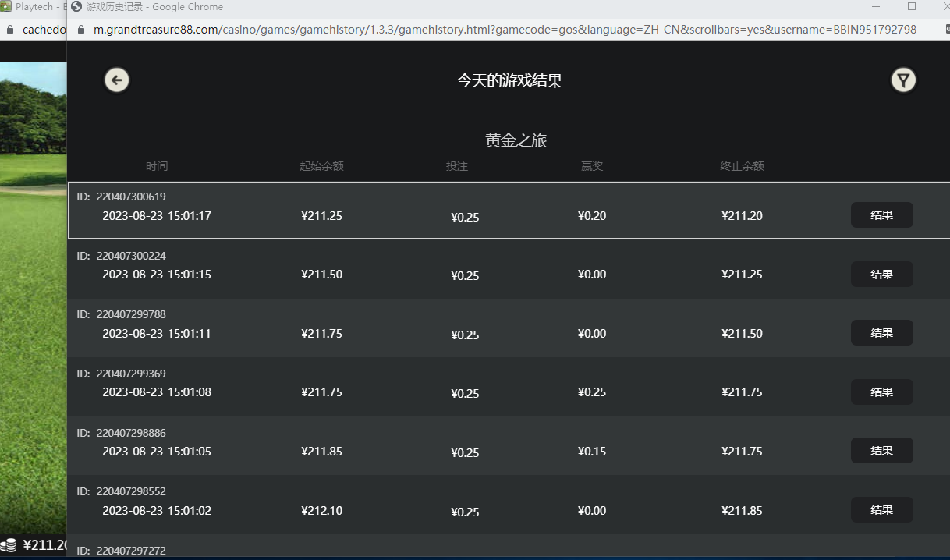Open 结果 for the 15:01:02 record
Viewport: 950px width, 560px height.
tap(881, 510)
